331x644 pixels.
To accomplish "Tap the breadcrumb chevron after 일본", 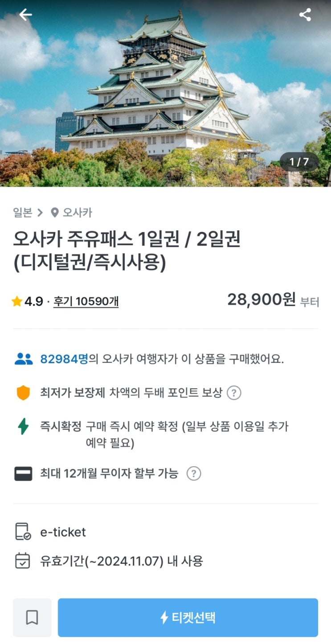I will coord(40,213).
